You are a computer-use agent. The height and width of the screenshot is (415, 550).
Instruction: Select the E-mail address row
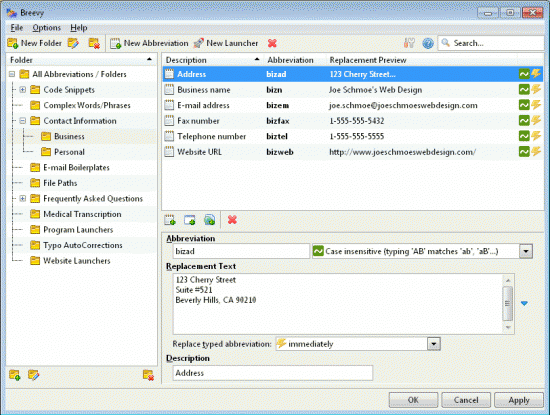[353, 105]
